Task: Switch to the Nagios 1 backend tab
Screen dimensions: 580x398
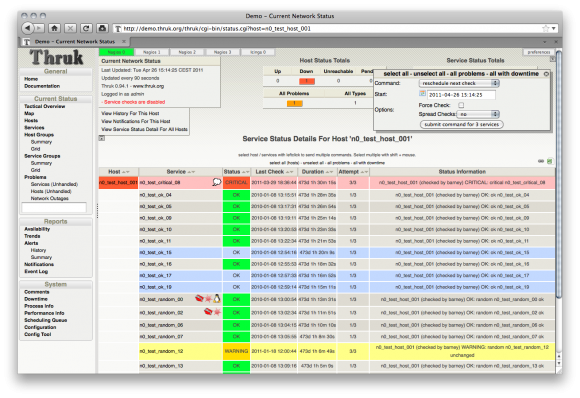Action: tap(152, 52)
